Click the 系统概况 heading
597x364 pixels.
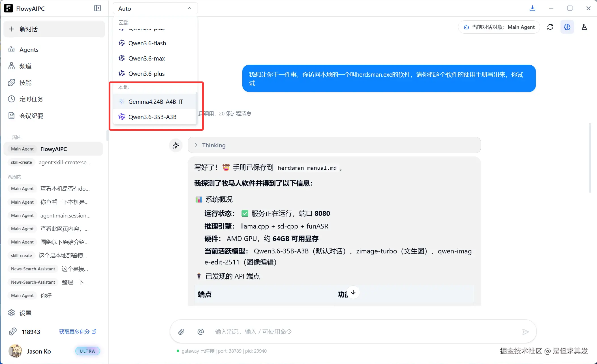coord(219,199)
